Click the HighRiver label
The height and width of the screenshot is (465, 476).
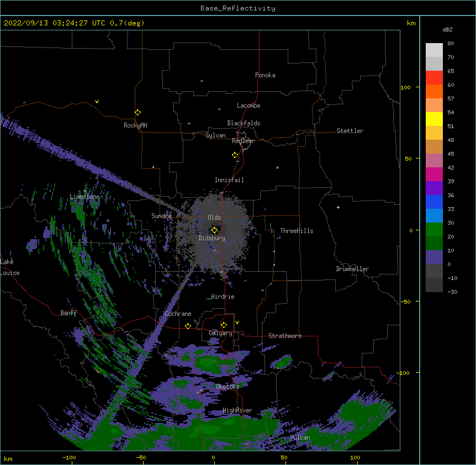[237, 410]
